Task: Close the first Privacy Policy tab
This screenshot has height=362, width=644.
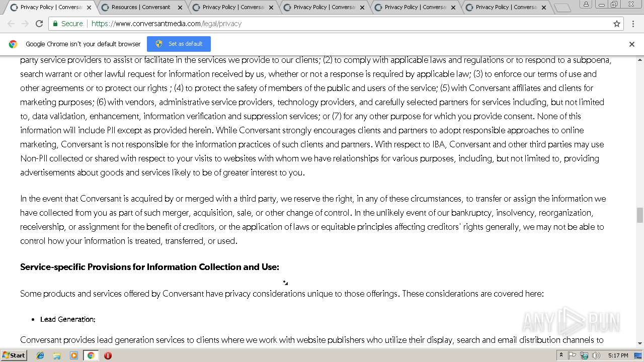Action: pyautogui.click(x=89, y=8)
